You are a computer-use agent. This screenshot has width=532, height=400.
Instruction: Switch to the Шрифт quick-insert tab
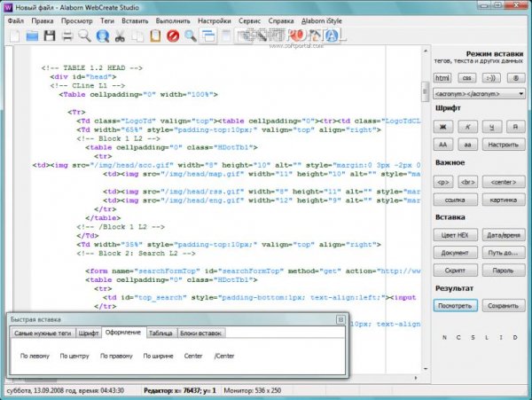click(x=89, y=333)
